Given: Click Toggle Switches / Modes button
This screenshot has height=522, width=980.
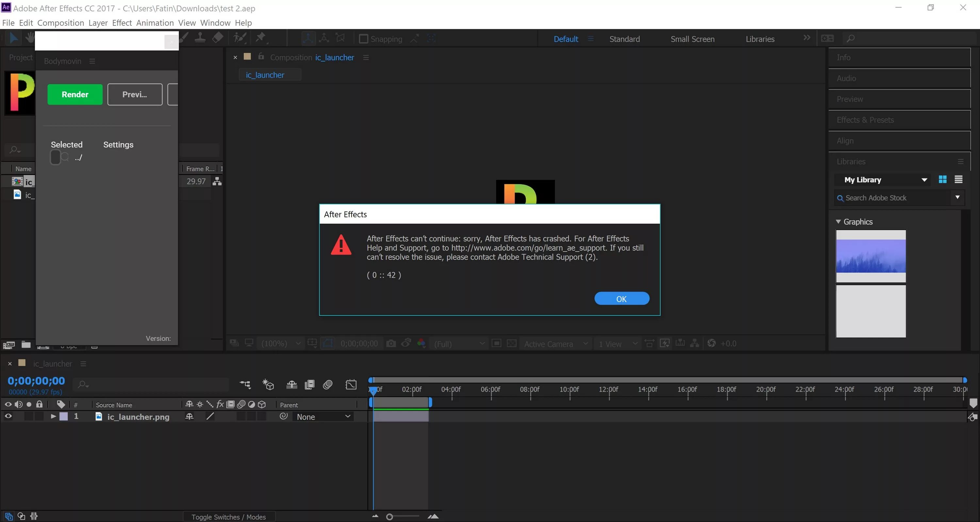Looking at the screenshot, I should coord(229,517).
